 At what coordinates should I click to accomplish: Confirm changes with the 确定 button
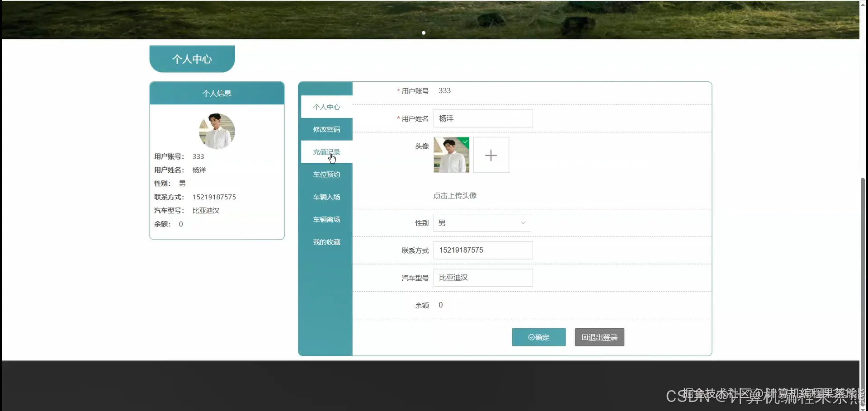538,337
